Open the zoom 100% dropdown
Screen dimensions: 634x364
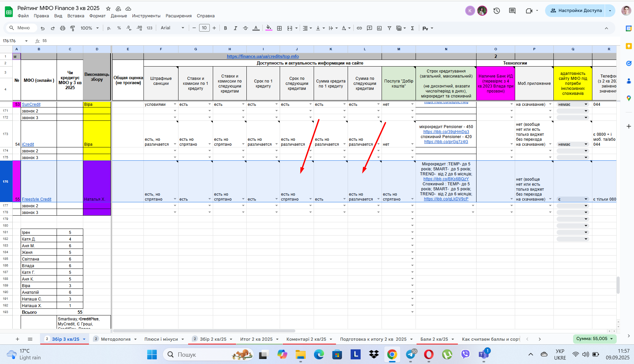[90, 28]
